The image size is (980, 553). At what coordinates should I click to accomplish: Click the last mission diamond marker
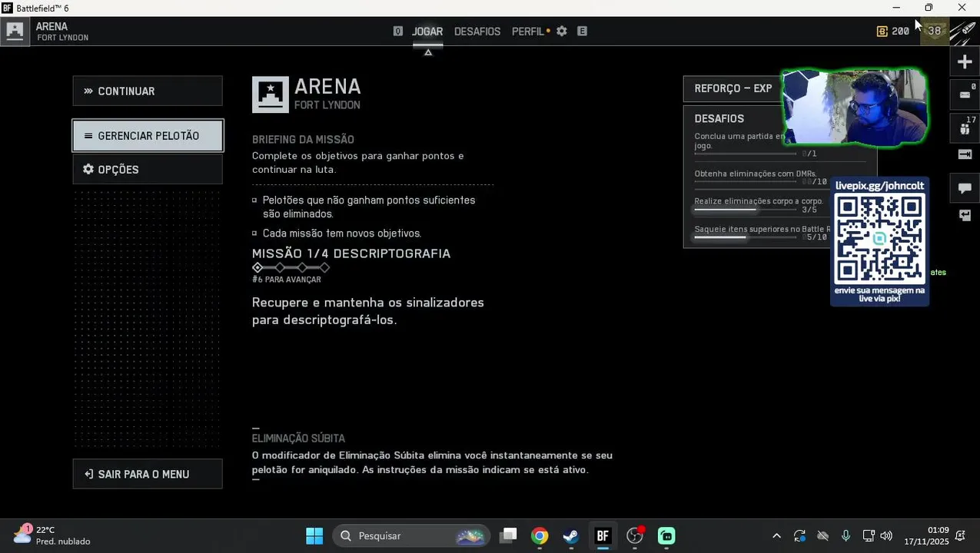tap(324, 267)
